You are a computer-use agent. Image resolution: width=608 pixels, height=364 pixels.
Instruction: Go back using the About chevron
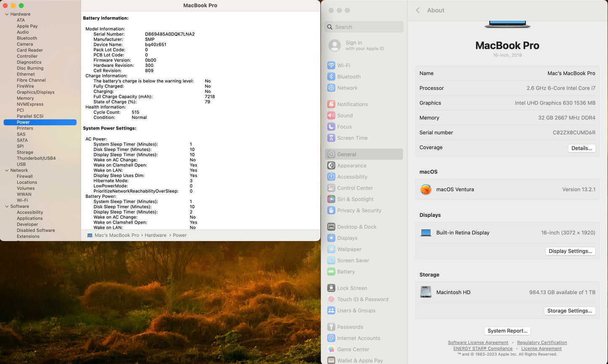(x=418, y=11)
